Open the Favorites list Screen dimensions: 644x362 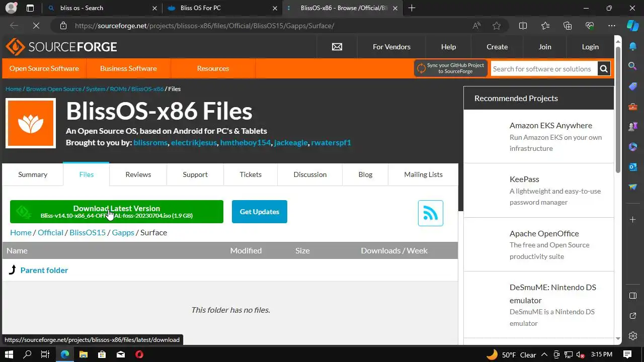pos(545,26)
